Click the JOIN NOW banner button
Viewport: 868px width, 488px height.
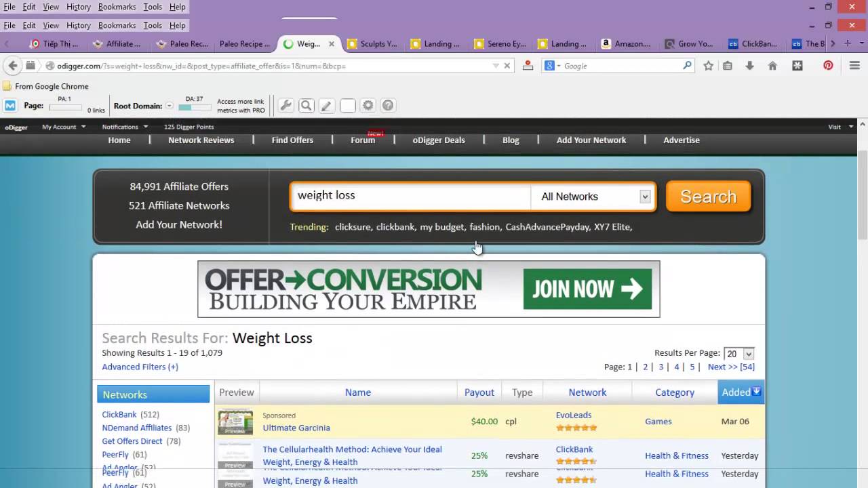click(x=587, y=289)
